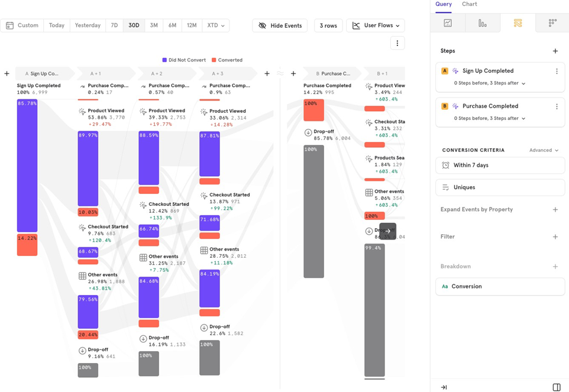Viewport: 569px width, 392px height.
Task: Collapse the query panel using bottom arrow icon
Action: click(444, 387)
